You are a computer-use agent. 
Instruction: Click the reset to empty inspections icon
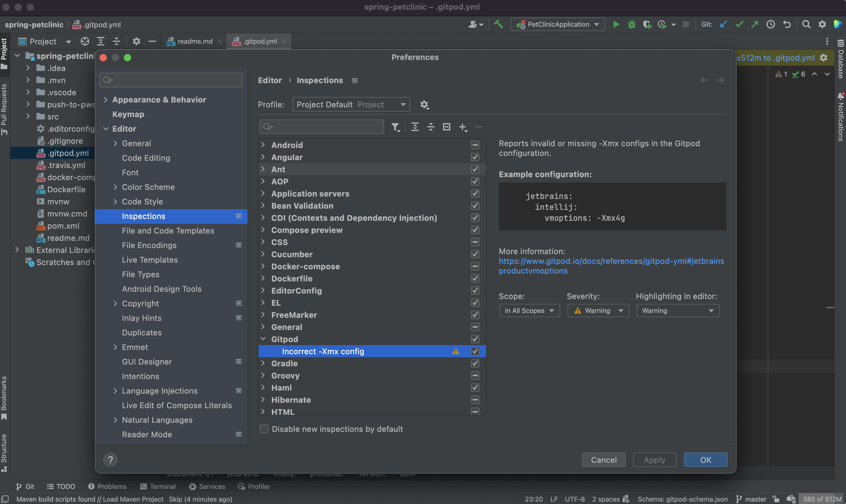point(446,127)
